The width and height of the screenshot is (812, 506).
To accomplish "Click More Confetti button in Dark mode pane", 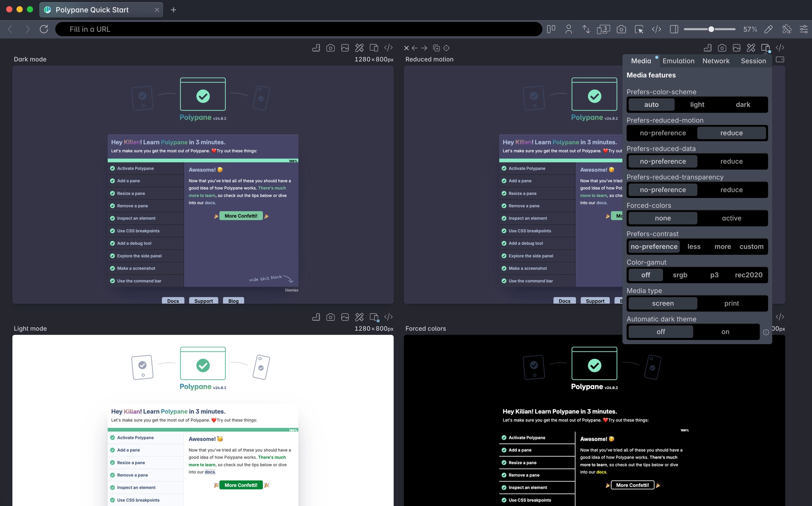I will [x=241, y=216].
